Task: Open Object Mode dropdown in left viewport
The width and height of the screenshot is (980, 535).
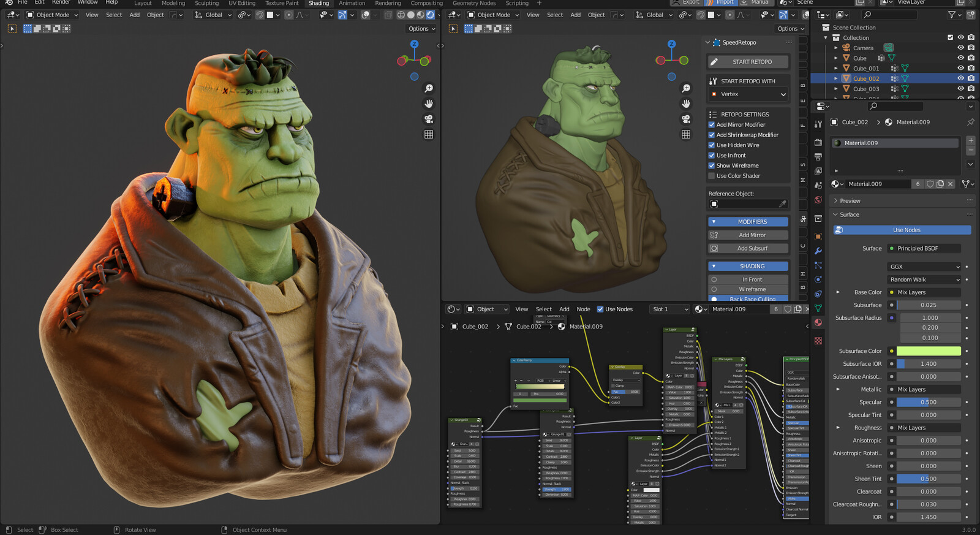Action: [52, 15]
